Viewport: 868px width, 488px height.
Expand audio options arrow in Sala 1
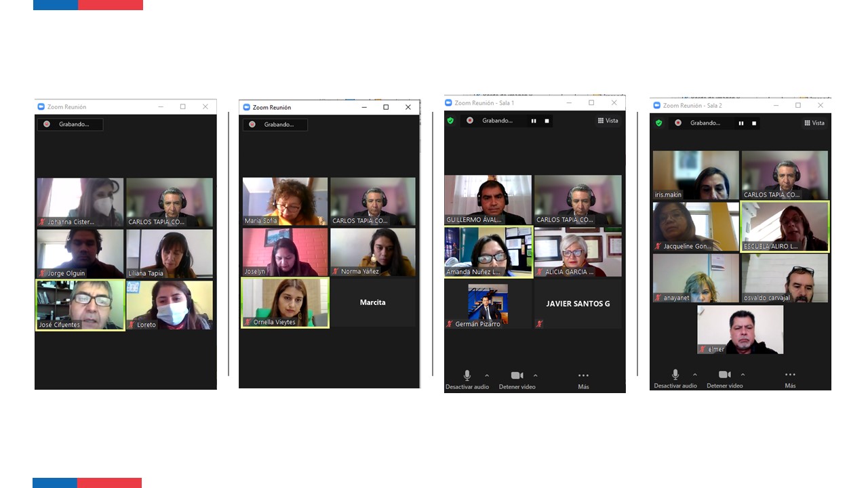(x=487, y=375)
